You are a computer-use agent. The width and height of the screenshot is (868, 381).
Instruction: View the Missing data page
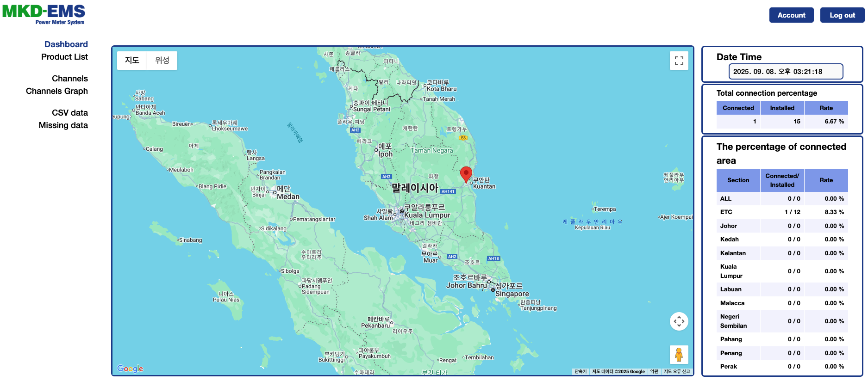63,125
